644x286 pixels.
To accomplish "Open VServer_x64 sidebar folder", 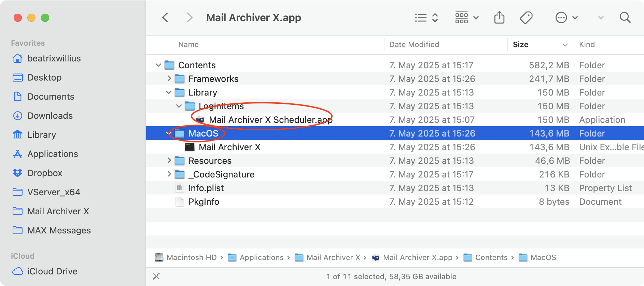I will pos(46,192).
